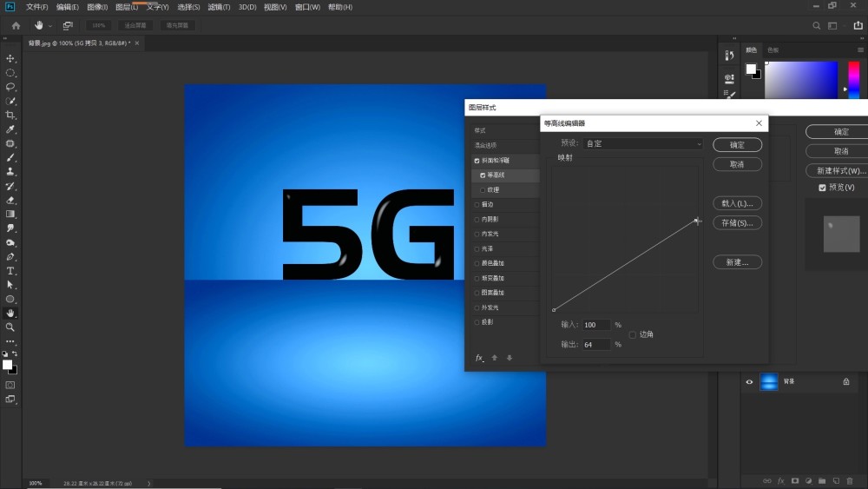
Task: Select the Eyedropper tool
Action: coord(10,129)
